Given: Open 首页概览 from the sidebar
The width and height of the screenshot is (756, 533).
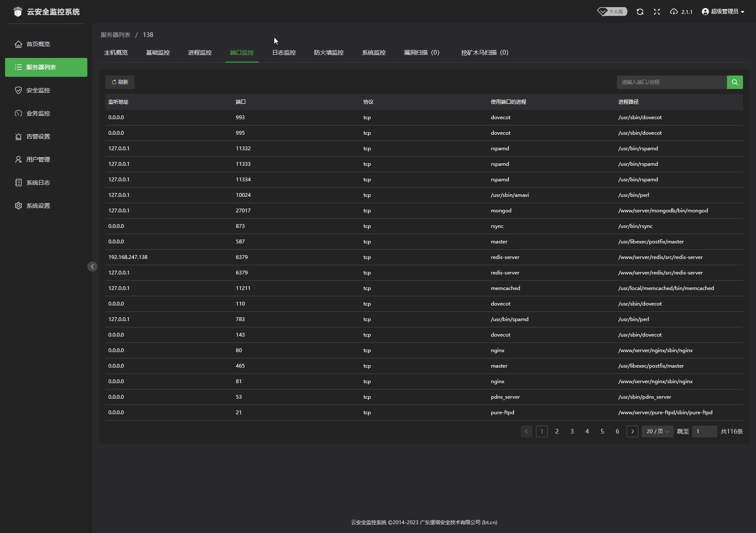Looking at the screenshot, I should pyautogui.click(x=38, y=44).
